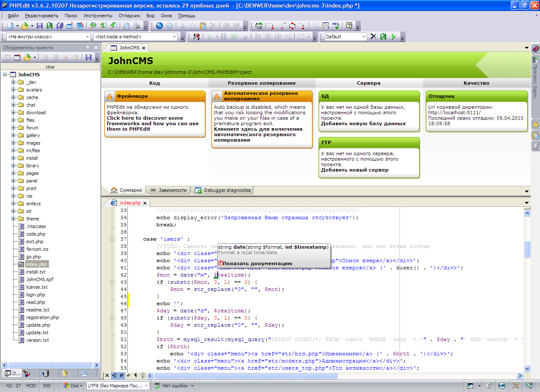Click the black X next to Default
The height and width of the screenshot is (392, 540).
click(x=373, y=37)
